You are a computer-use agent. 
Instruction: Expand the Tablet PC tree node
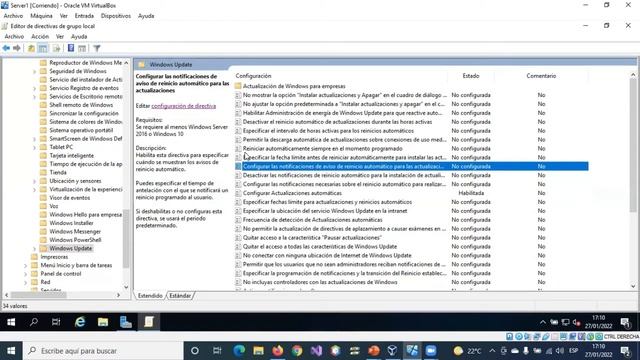click(35, 147)
